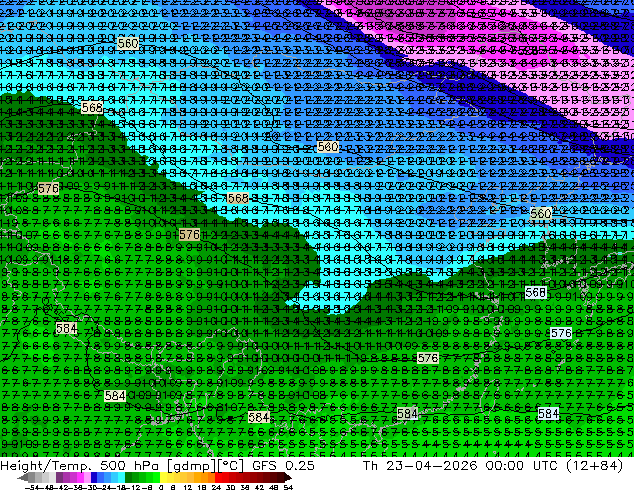Image resolution: width=634 pixels, height=490 pixels.
Task: Click the "Height/Temp. 500 hPa" title text
Action: (x=79, y=465)
